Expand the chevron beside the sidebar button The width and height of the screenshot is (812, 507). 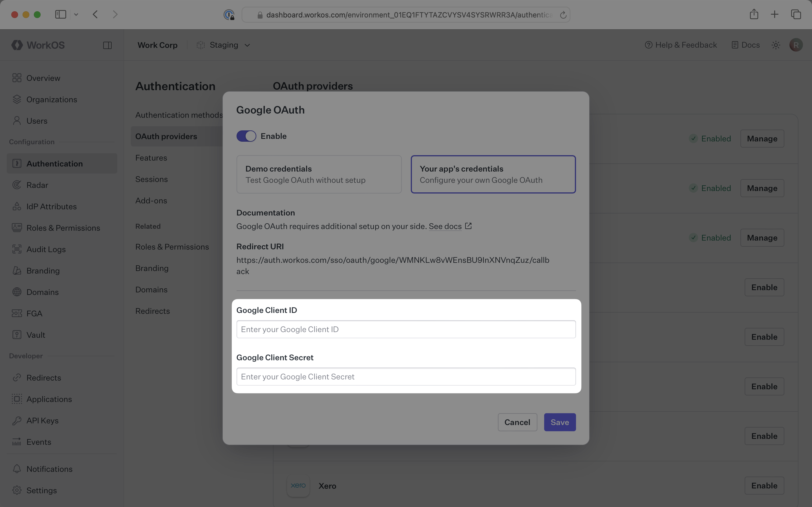pyautogui.click(x=76, y=14)
